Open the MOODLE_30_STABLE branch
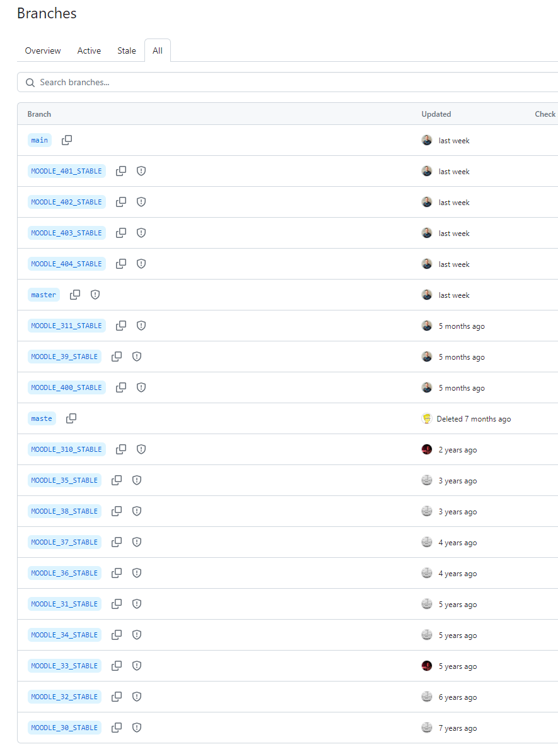Screen dimensions: 558x756 coord(64,728)
